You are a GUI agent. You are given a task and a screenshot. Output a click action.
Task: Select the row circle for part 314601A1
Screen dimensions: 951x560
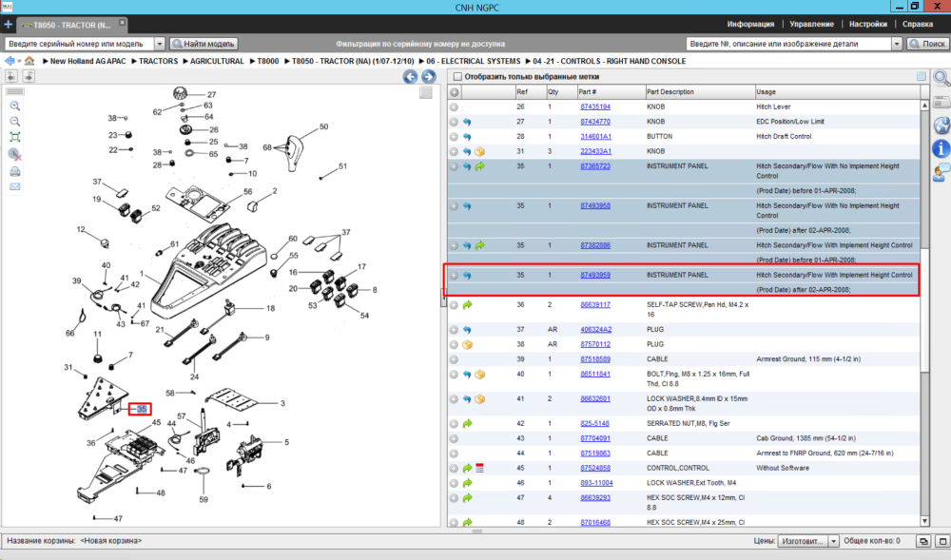click(454, 136)
